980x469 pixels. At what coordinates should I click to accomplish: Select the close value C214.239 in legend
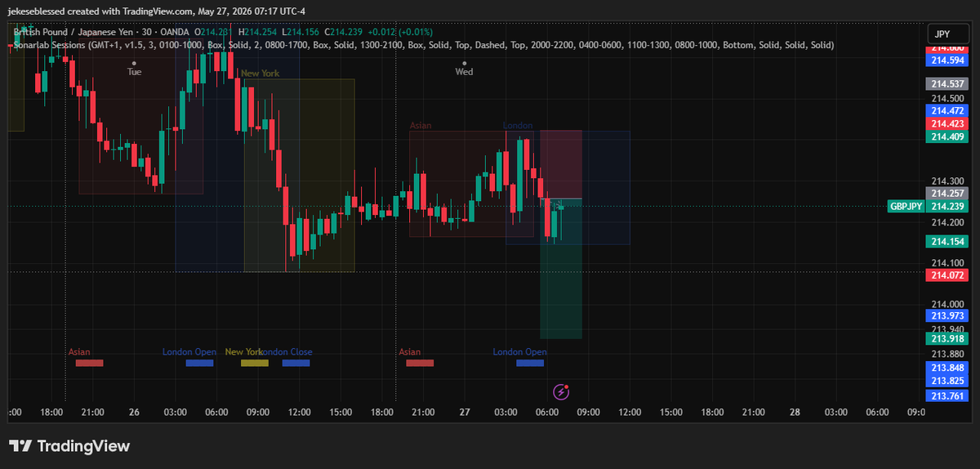343,31
